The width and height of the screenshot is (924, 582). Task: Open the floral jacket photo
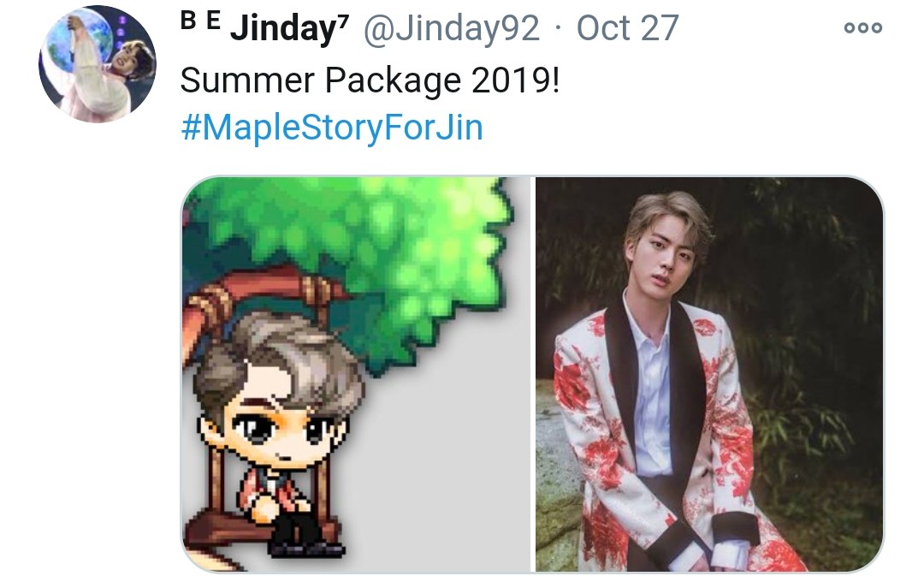[x=709, y=374]
